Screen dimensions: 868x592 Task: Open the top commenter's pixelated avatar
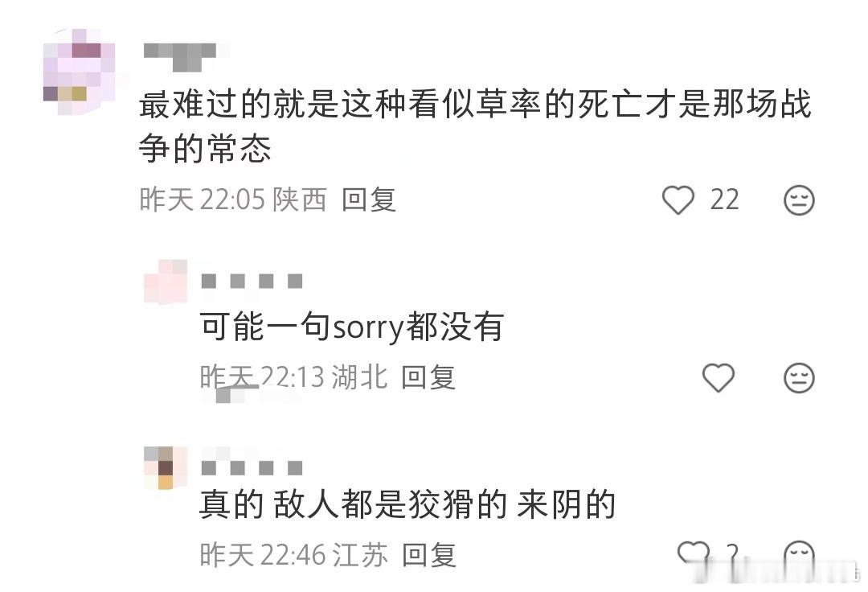click(80, 72)
